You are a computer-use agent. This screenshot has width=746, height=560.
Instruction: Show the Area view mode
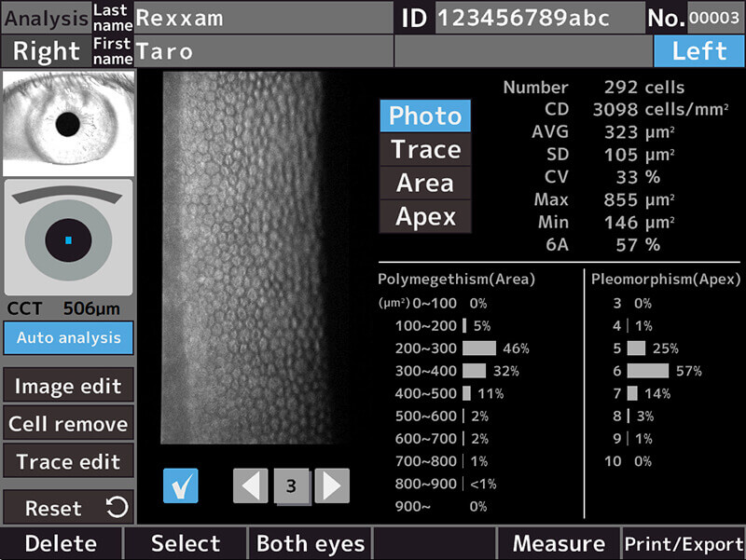coord(424,184)
